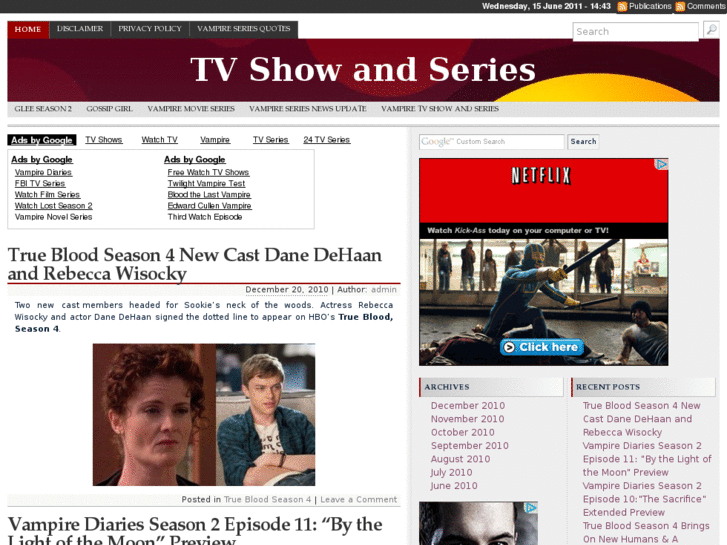The height and width of the screenshot is (545, 727).
Task: Click the True Blood Season 4 category link
Action: (268, 500)
